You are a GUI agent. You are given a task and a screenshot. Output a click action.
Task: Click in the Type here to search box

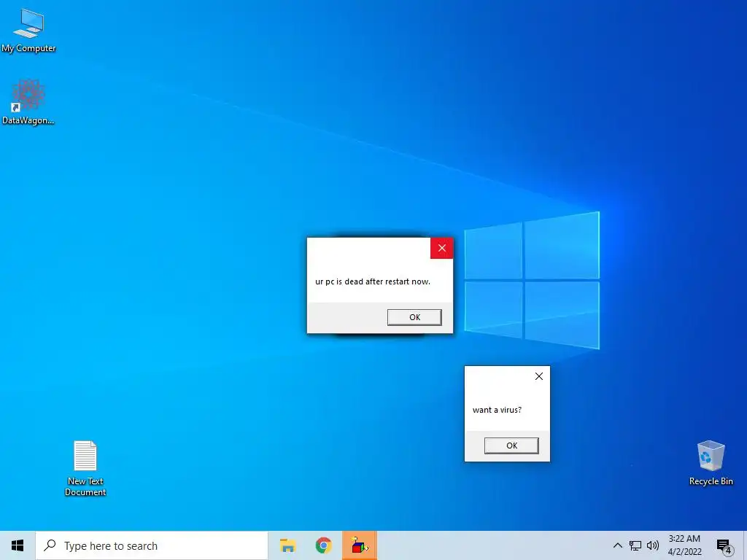[x=152, y=545]
